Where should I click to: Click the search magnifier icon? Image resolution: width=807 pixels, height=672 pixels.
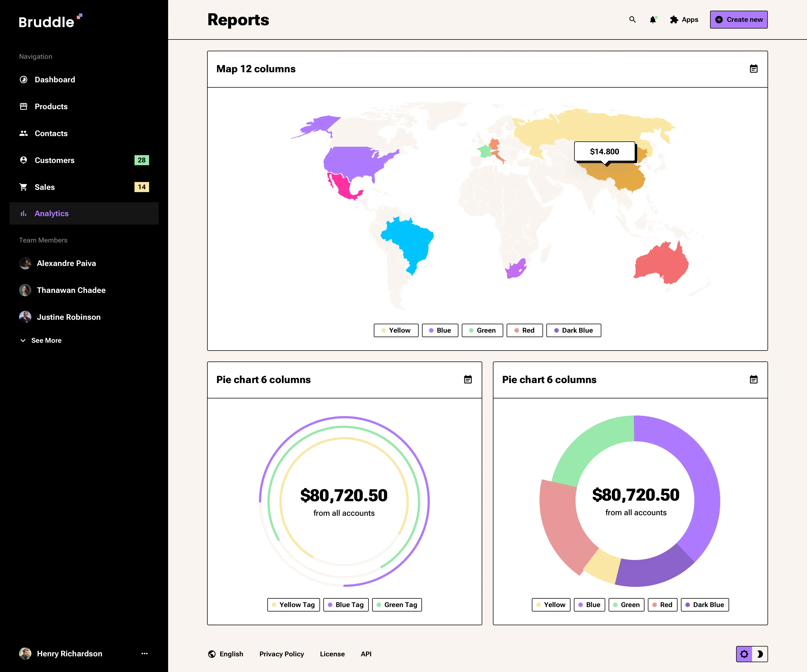(x=632, y=20)
